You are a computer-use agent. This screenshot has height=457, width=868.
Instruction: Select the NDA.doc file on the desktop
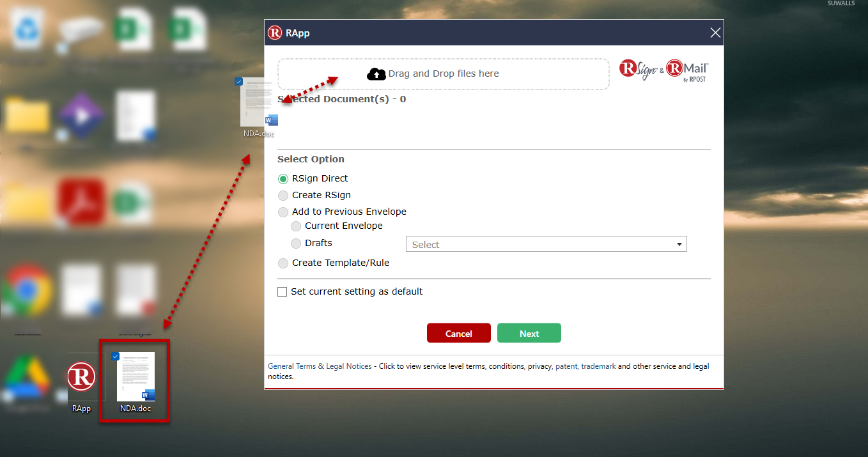click(x=135, y=382)
